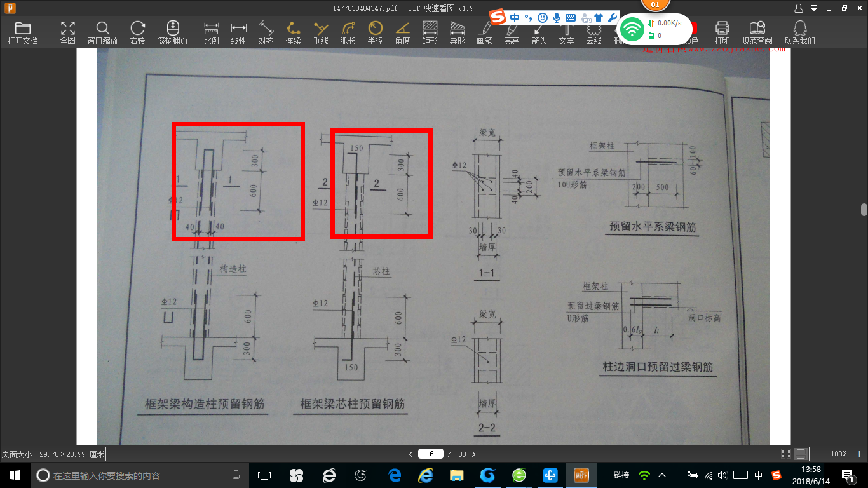Select the 异形 irregular area tool
Image resolution: width=868 pixels, height=488 pixels.
pyautogui.click(x=457, y=32)
